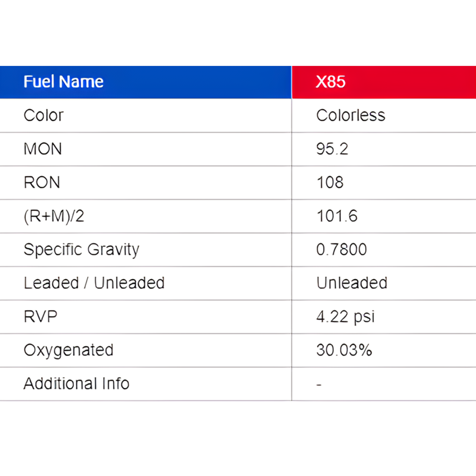Select the dash in Additional Info row
476x476 pixels.
(x=319, y=384)
